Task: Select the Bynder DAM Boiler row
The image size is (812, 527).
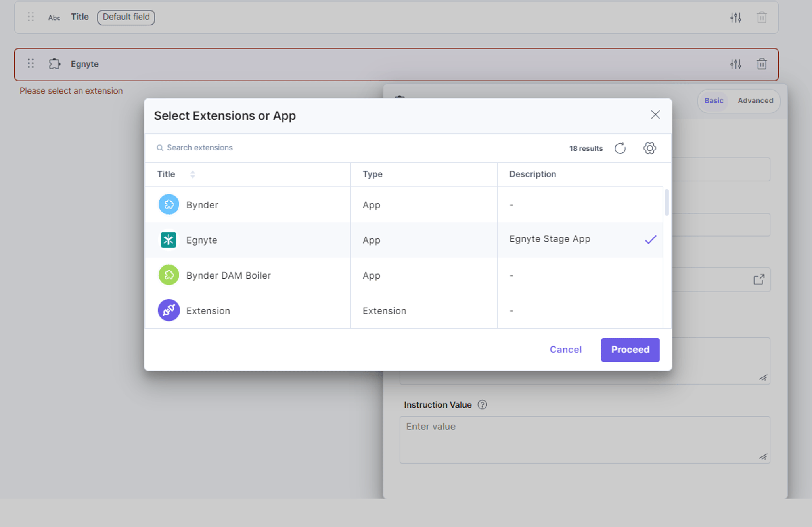Action: (x=404, y=275)
